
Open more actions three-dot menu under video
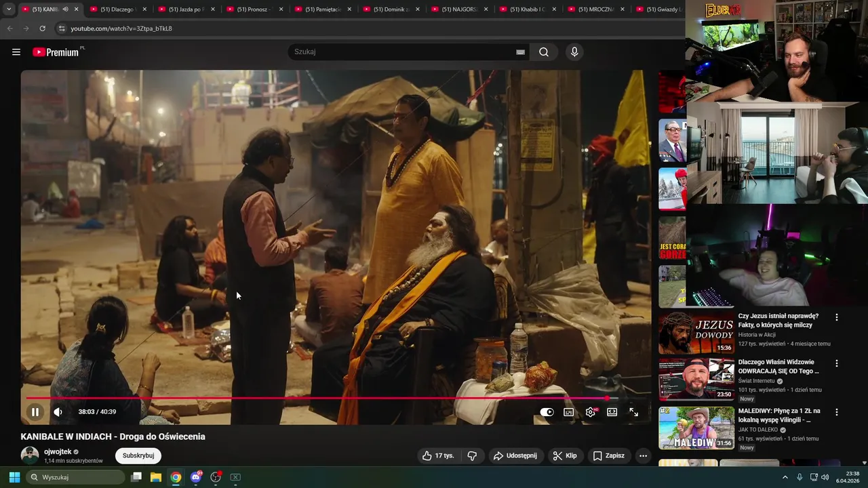(x=643, y=455)
